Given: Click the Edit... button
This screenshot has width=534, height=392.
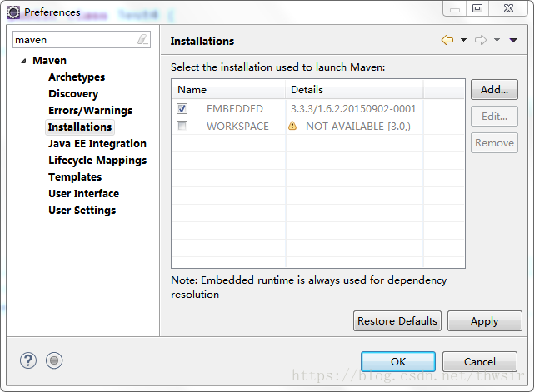Looking at the screenshot, I should [494, 116].
